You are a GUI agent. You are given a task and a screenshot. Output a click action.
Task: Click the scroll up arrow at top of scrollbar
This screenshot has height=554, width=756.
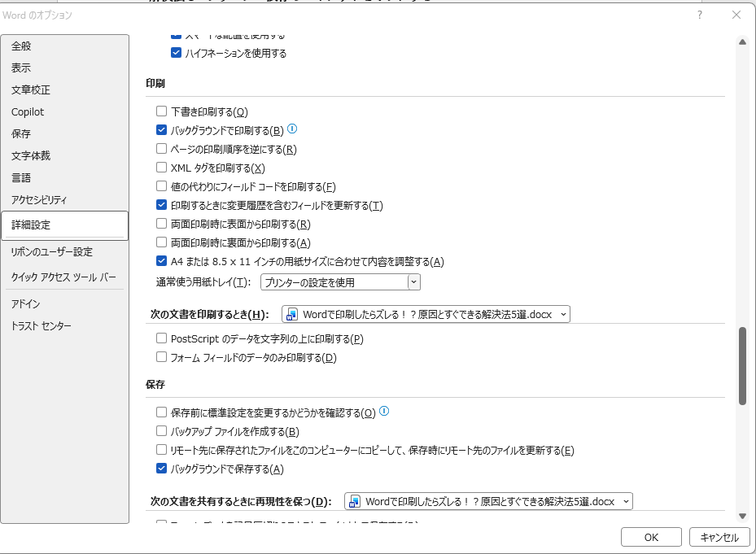point(742,42)
